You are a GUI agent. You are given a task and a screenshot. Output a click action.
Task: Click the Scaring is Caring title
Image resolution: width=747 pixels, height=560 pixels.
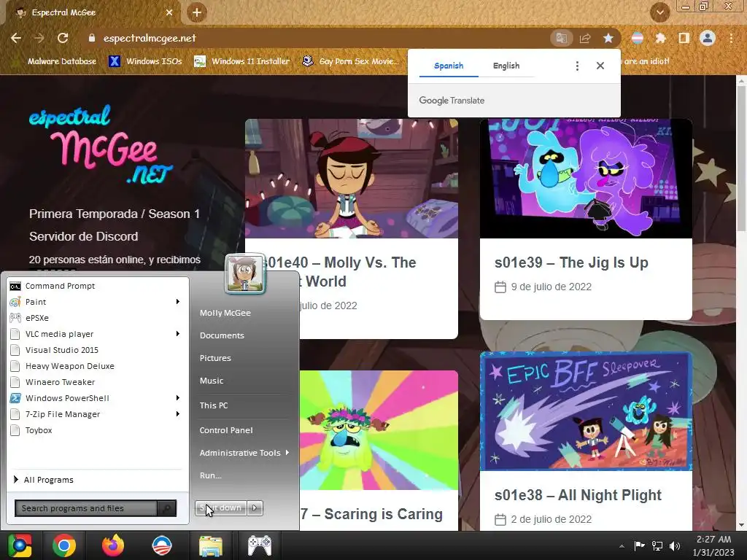371,514
